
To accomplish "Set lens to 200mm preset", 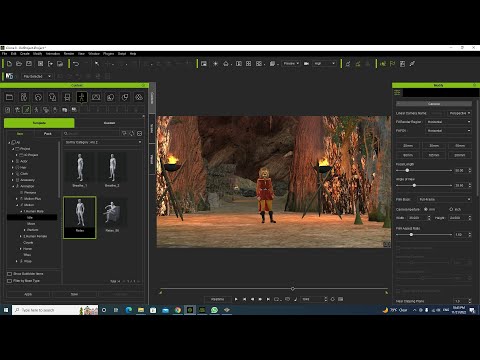I will [460, 155].
